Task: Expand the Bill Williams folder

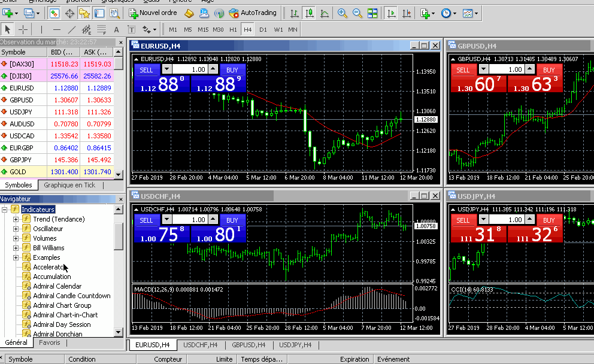Action: click(16, 248)
